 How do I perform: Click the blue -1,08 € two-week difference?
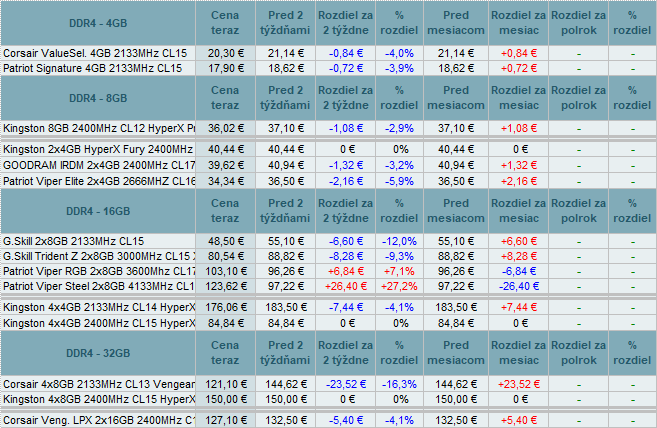coord(346,128)
